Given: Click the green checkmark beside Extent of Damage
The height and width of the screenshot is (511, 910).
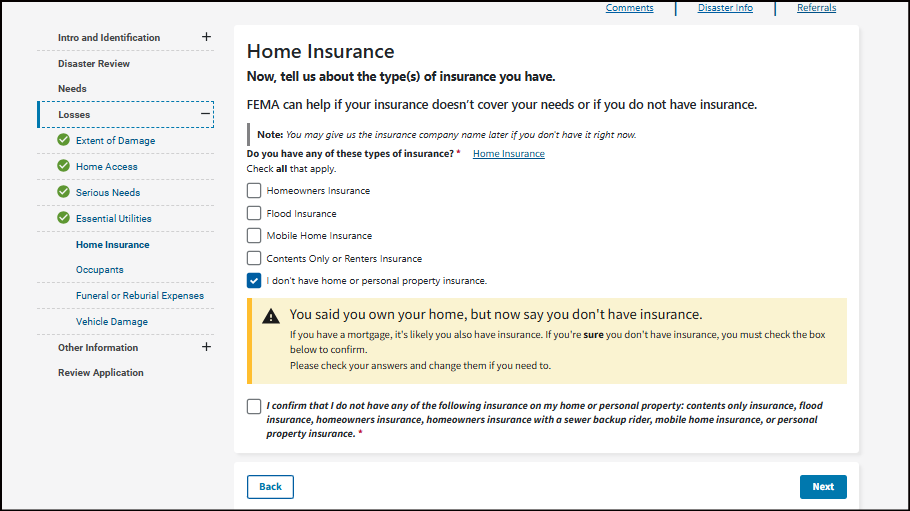Looking at the screenshot, I should click(63, 140).
